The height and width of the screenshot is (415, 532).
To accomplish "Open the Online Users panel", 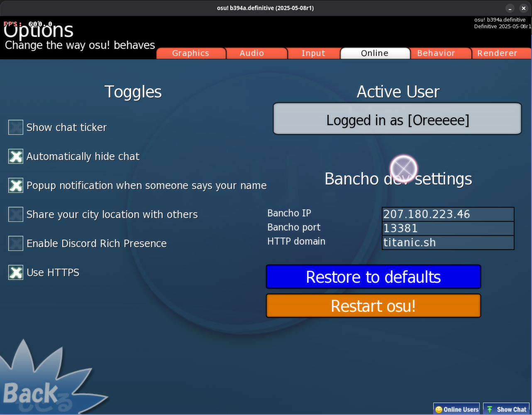I will [x=456, y=409].
